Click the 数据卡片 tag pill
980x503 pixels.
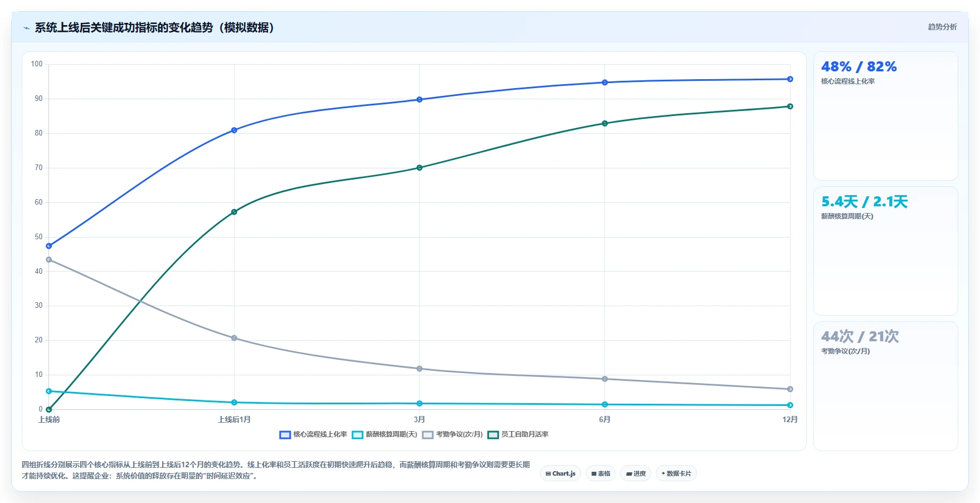(x=676, y=473)
